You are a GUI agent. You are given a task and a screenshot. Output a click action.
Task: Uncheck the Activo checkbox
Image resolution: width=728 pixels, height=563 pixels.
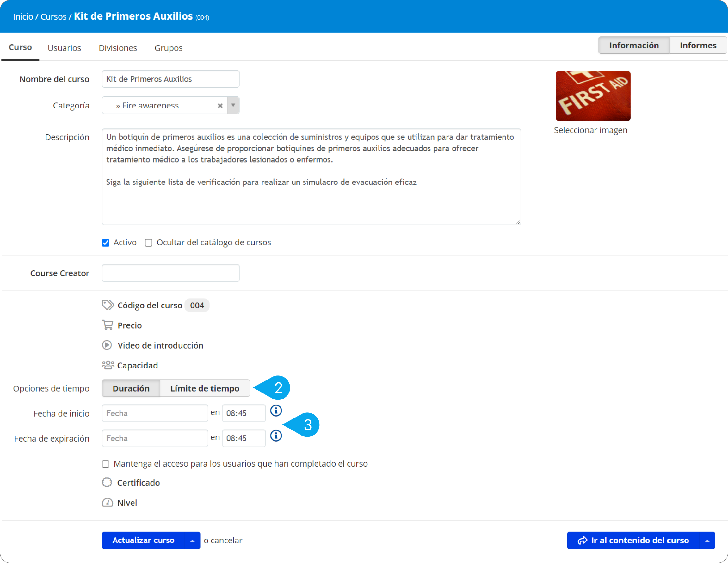point(106,243)
